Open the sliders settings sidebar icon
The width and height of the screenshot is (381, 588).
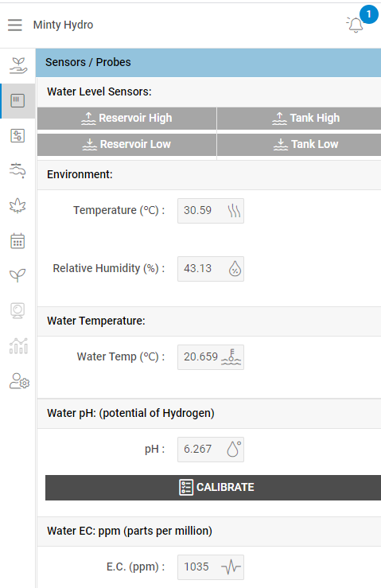click(17, 136)
